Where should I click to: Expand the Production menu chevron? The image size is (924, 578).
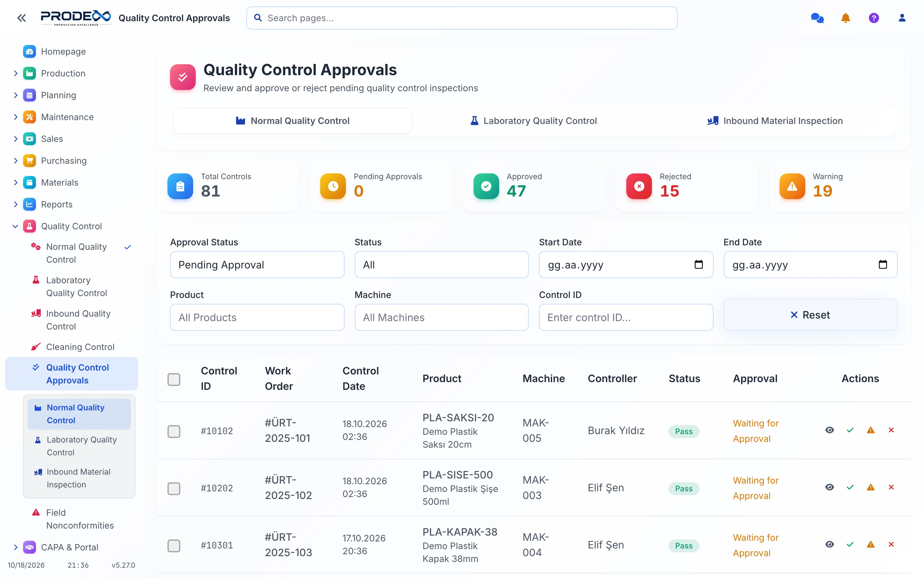(x=15, y=74)
